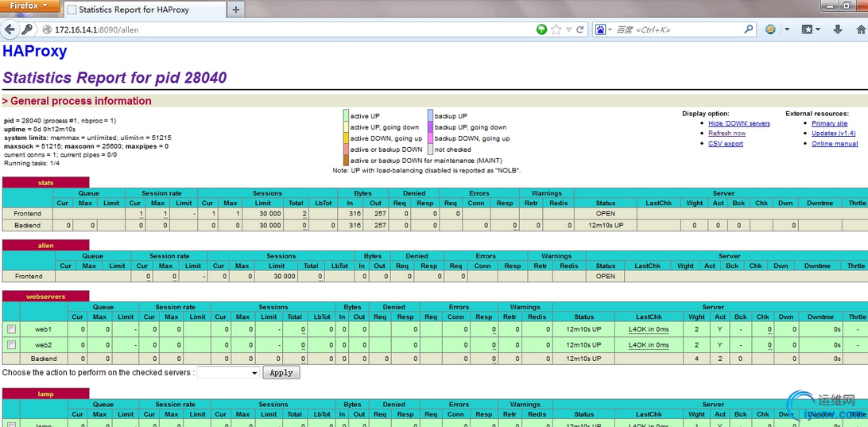Screen dimensions: 868x427
Task: Click the webservers section header
Action: [46, 297]
